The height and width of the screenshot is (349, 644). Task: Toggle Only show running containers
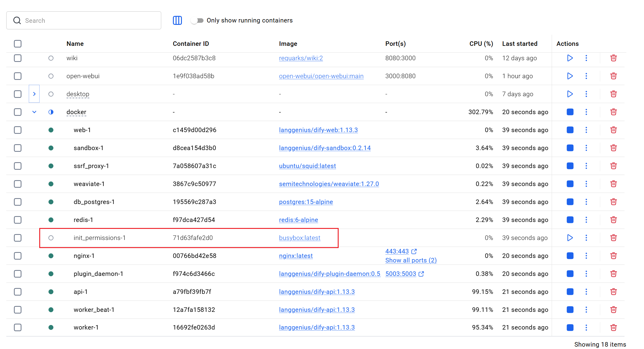tap(197, 20)
